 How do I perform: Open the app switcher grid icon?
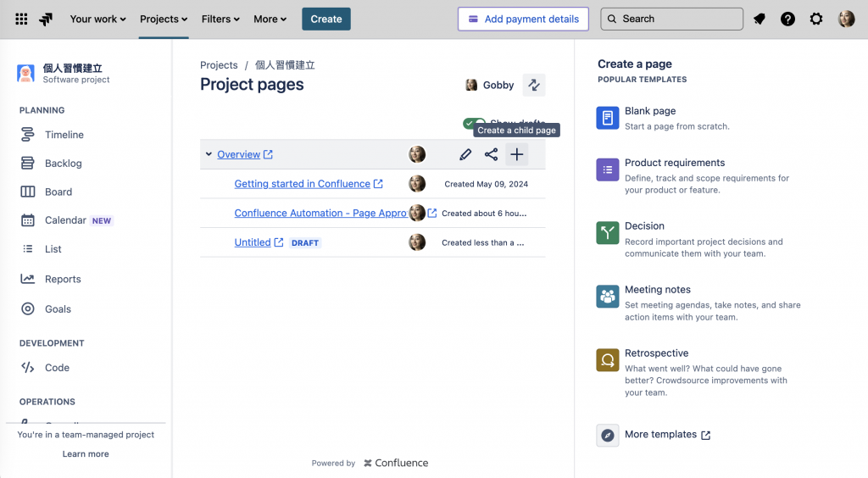(21, 19)
